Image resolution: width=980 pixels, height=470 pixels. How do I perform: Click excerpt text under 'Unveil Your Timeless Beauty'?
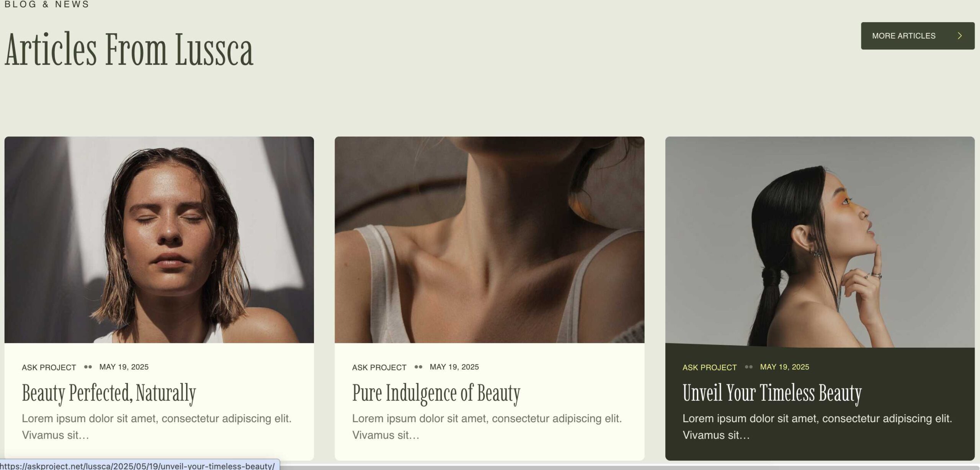(x=817, y=427)
